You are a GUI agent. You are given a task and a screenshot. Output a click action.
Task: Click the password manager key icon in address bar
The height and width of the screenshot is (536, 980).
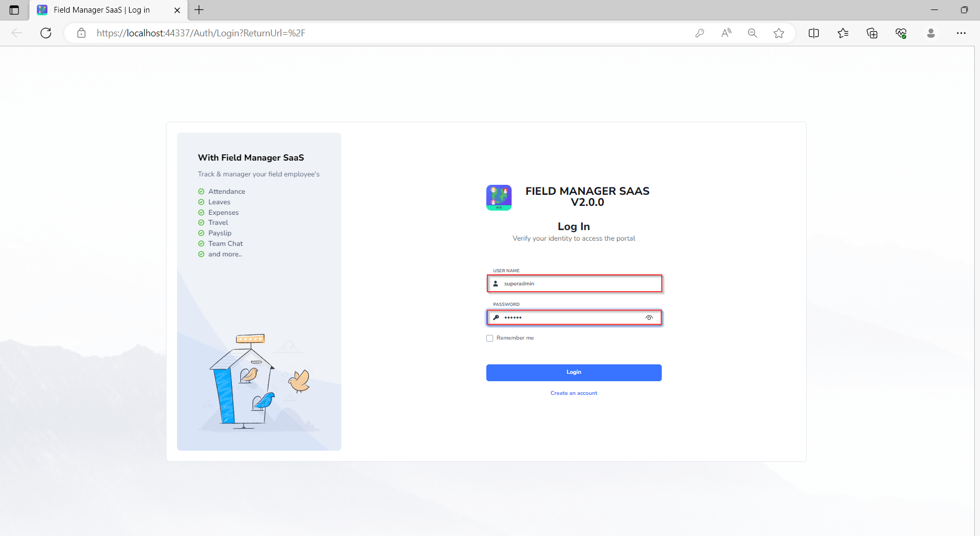[700, 33]
